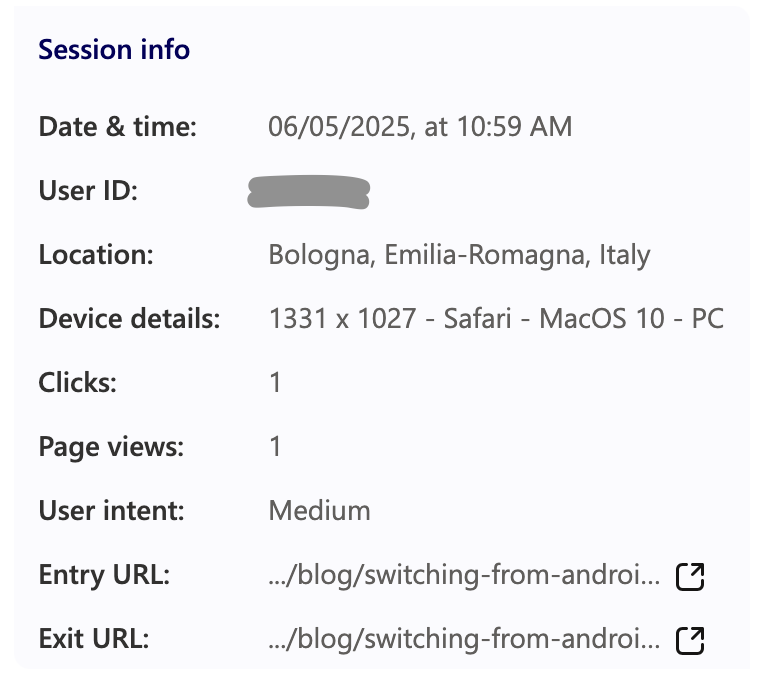
Task: Click the User intent label
Action: tap(112, 511)
